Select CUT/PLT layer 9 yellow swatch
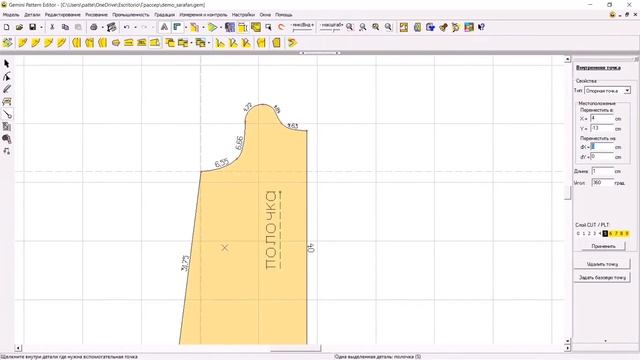The width and height of the screenshot is (640, 360). point(627,233)
